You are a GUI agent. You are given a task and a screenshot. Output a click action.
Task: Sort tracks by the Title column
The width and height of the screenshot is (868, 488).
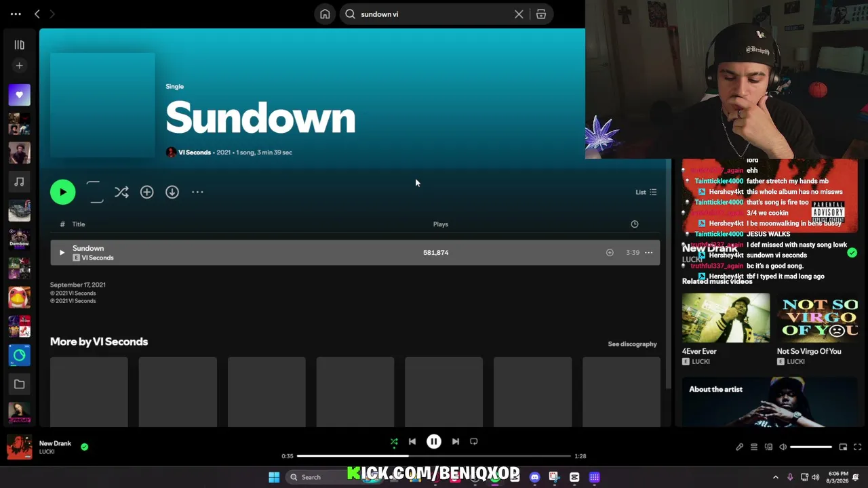79,224
